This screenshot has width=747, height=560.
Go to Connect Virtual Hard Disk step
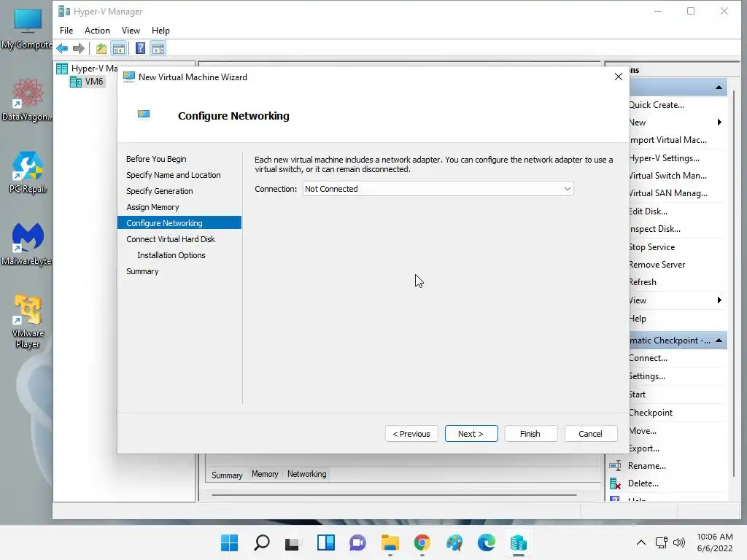click(171, 239)
